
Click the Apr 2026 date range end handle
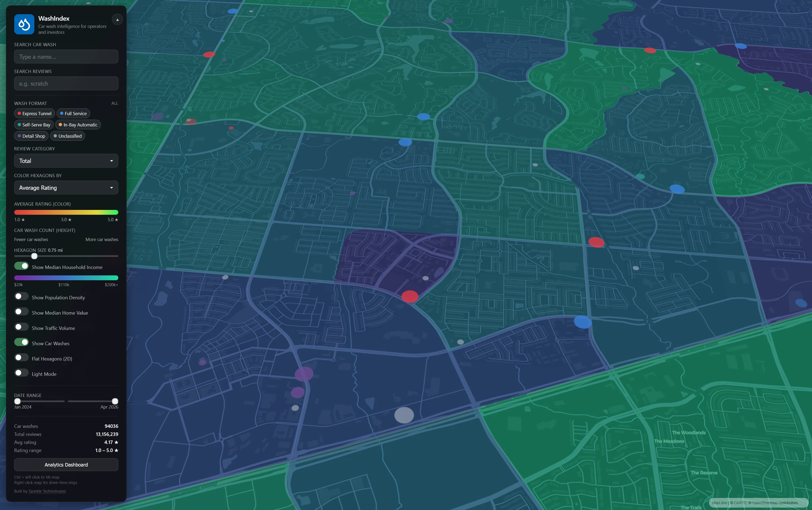click(115, 401)
